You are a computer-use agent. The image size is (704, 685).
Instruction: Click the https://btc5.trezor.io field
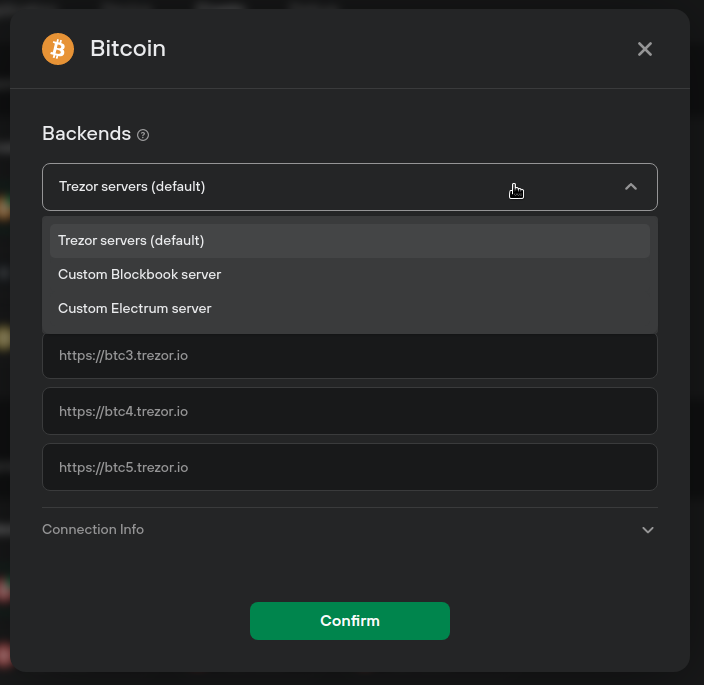pyautogui.click(x=350, y=467)
